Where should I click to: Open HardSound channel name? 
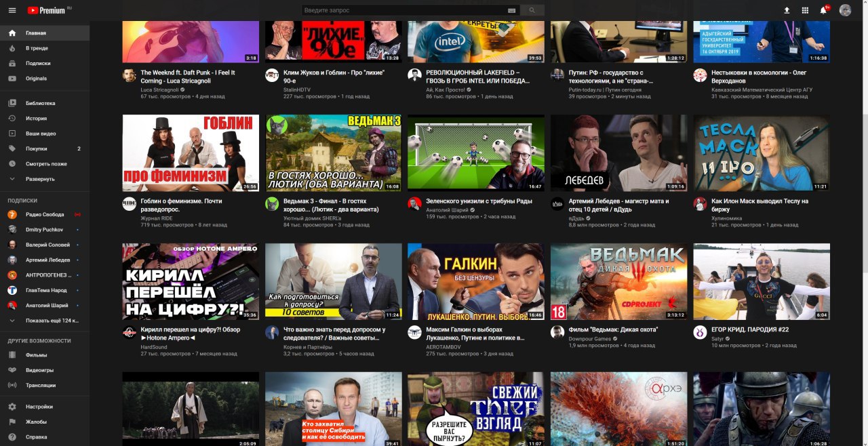154,346
